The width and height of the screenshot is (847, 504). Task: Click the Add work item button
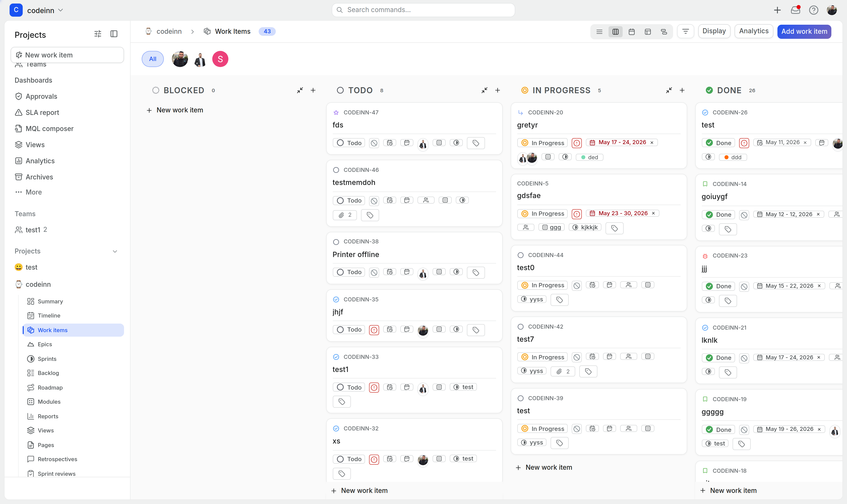coord(804,31)
